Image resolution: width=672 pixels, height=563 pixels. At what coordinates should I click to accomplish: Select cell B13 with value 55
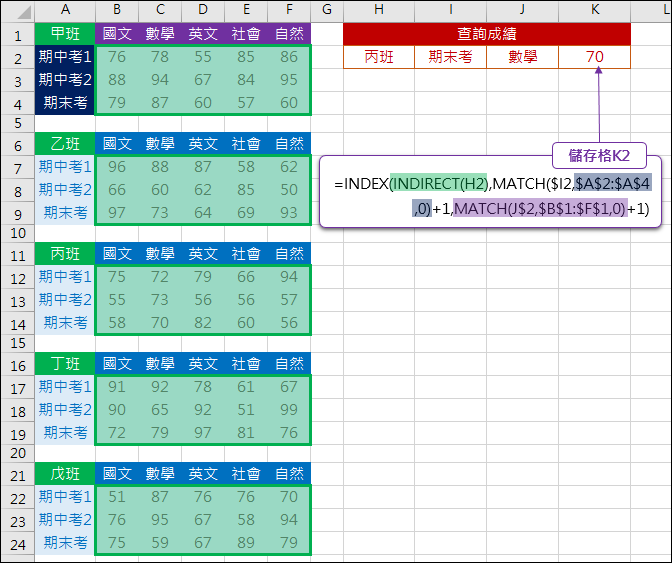117,299
